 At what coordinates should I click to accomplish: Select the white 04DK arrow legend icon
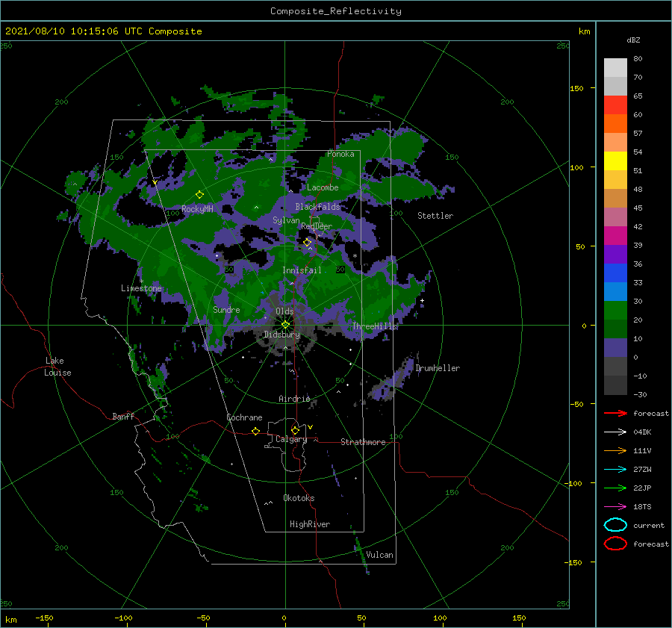615,432
